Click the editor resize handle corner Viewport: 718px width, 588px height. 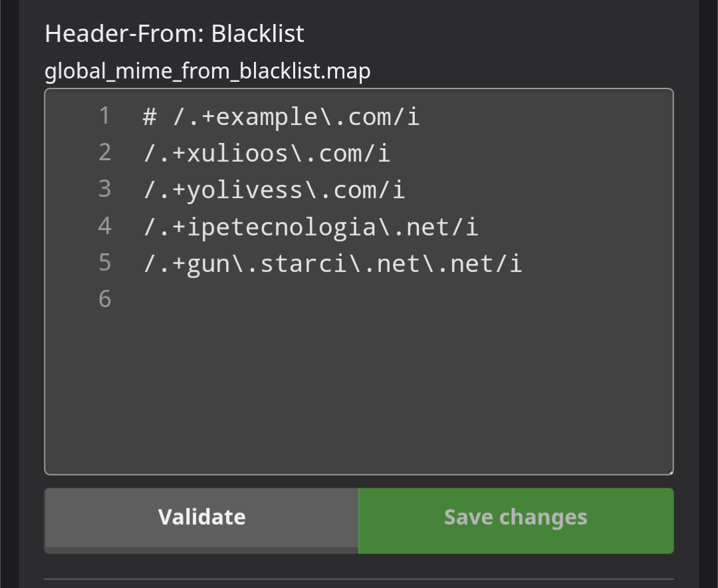point(670,471)
